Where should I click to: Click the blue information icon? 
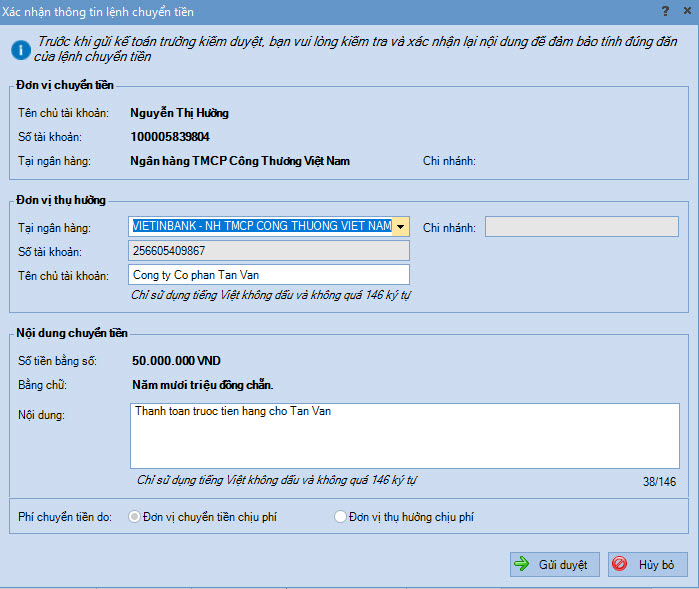(x=19, y=48)
